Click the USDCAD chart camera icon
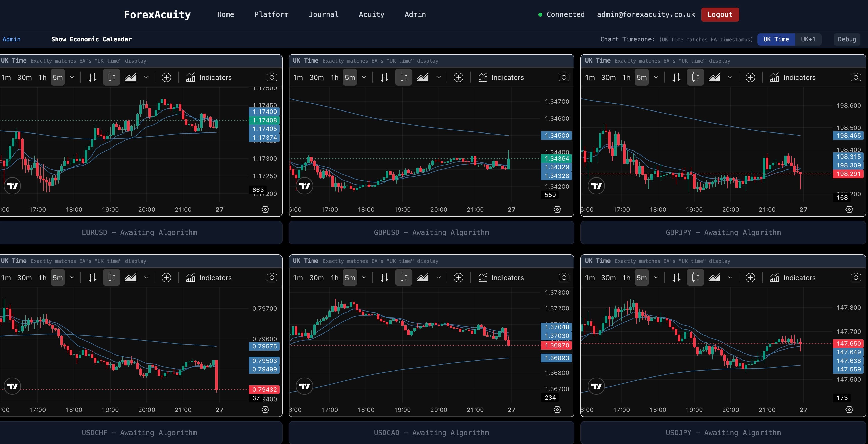868x444 pixels. (564, 277)
